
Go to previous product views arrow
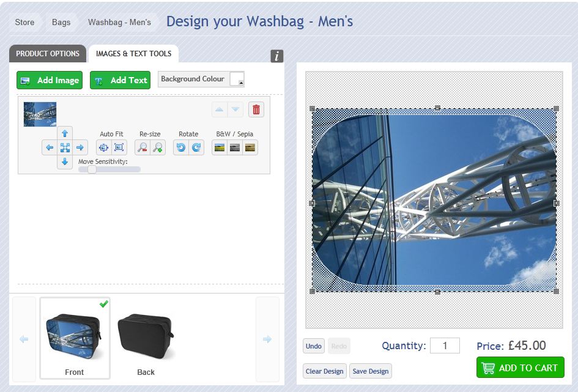tap(24, 339)
